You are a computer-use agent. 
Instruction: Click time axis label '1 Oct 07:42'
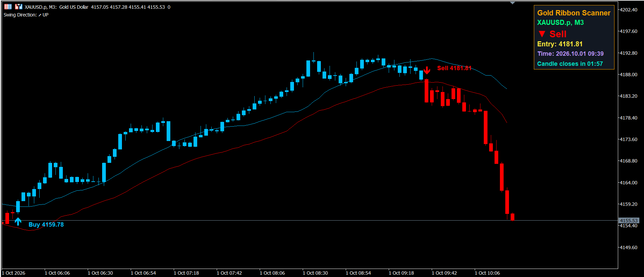(x=230, y=273)
